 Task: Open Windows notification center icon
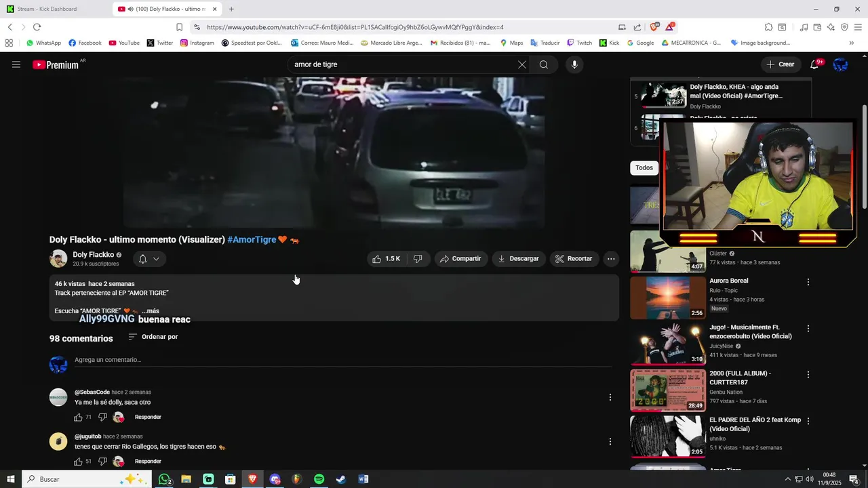pyautogui.click(x=854, y=479)
